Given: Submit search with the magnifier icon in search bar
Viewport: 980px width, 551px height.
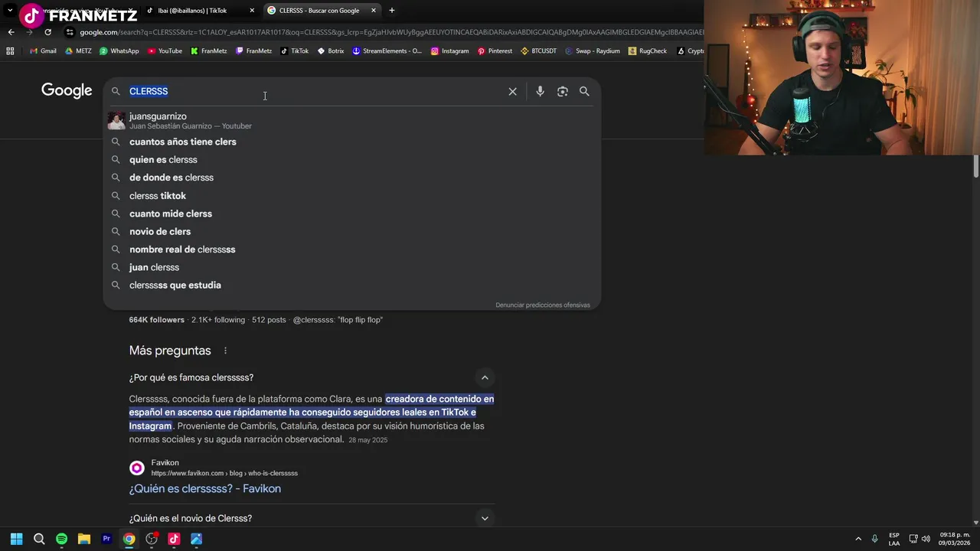Looking at the screenshot, I should click(x=584, y=91).
